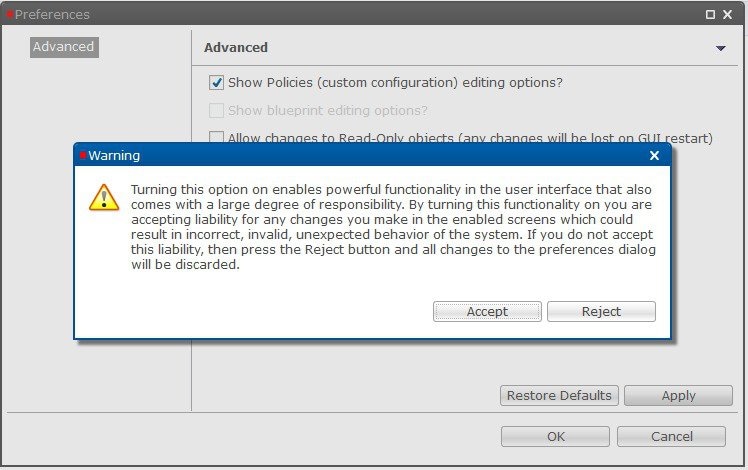Maximize the Preferences window
This screenshot has width=748, height=470.
pyautogui.click(x=710, y=14)
